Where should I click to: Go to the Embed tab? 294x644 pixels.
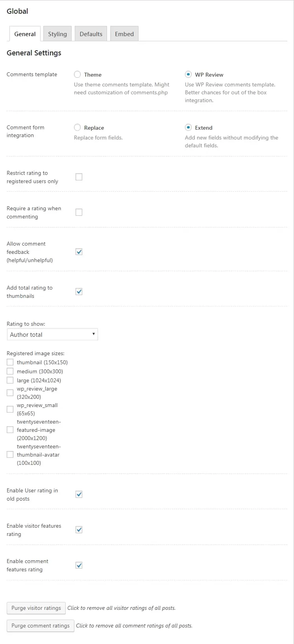point(124,34)
